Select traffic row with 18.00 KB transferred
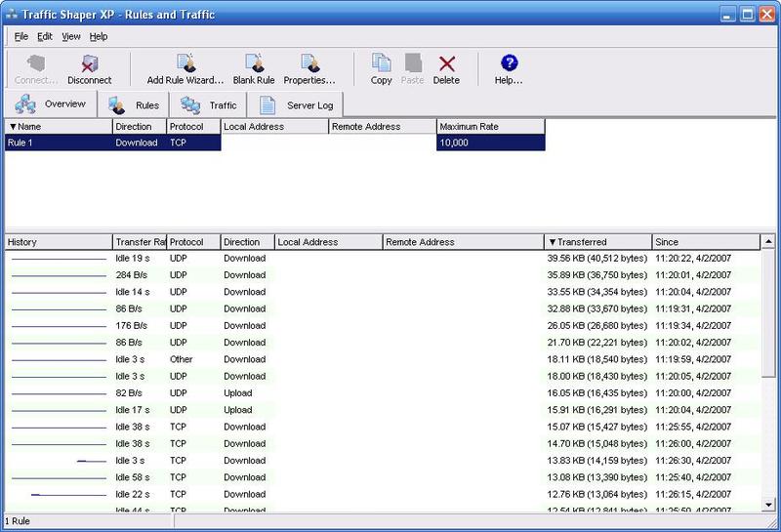 [383, 376]
